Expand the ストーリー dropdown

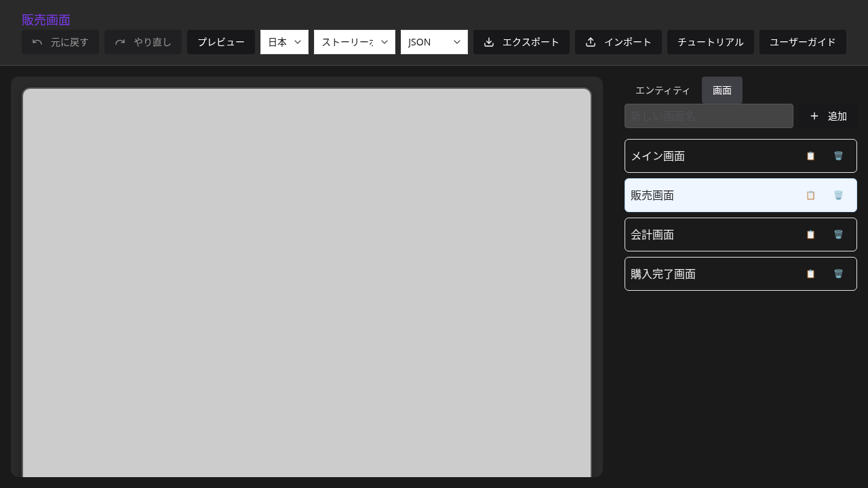coord(355,42)
